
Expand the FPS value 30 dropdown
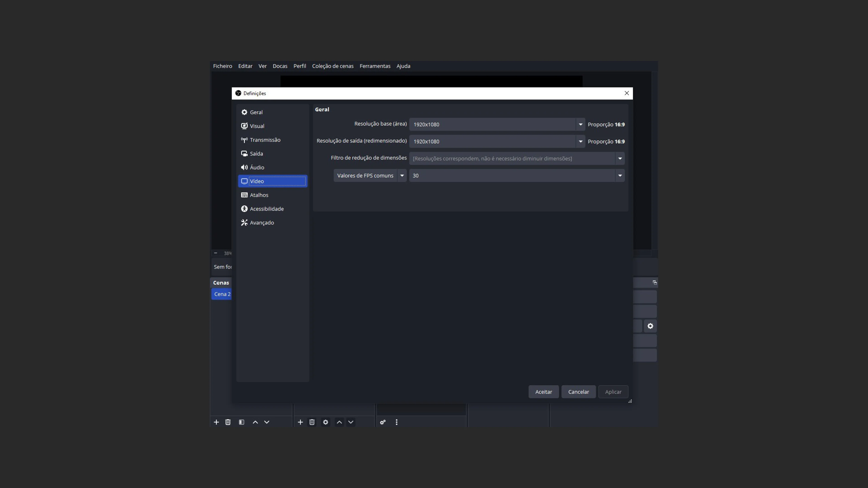point(620,176)
